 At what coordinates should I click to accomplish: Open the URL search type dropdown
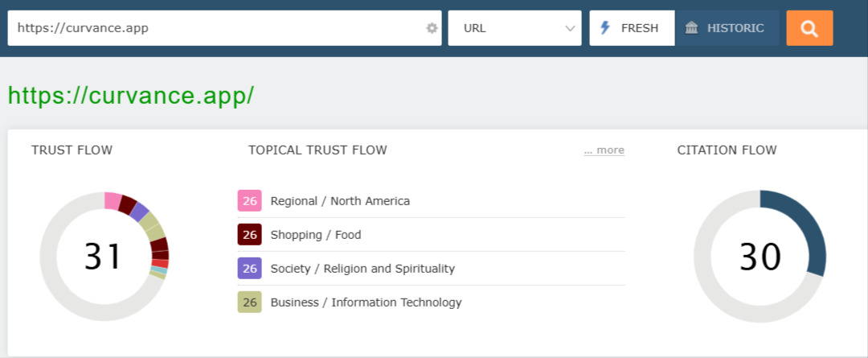pyautogui.click(x=514, y=28)
